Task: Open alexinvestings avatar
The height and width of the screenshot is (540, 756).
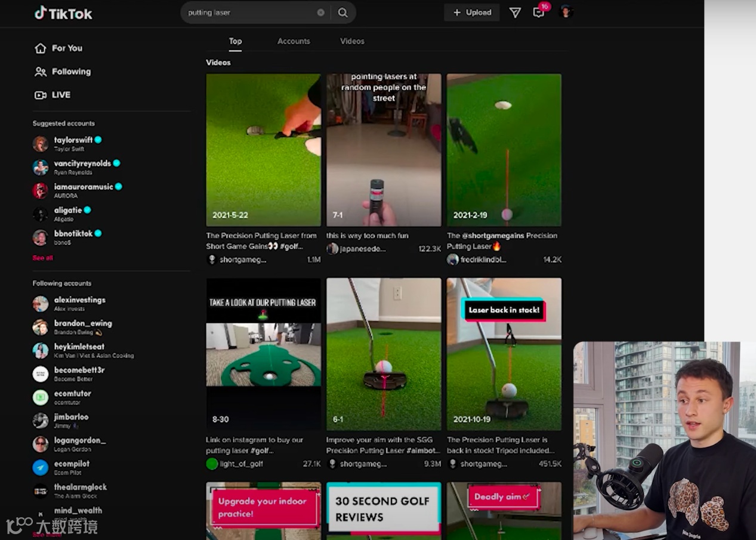Action: tap(40, 304)
